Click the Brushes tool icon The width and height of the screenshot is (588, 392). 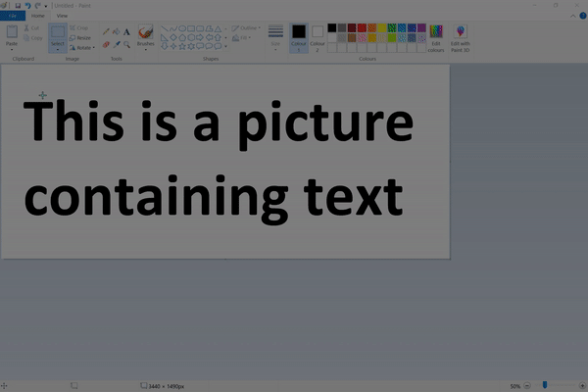[145, 31]
